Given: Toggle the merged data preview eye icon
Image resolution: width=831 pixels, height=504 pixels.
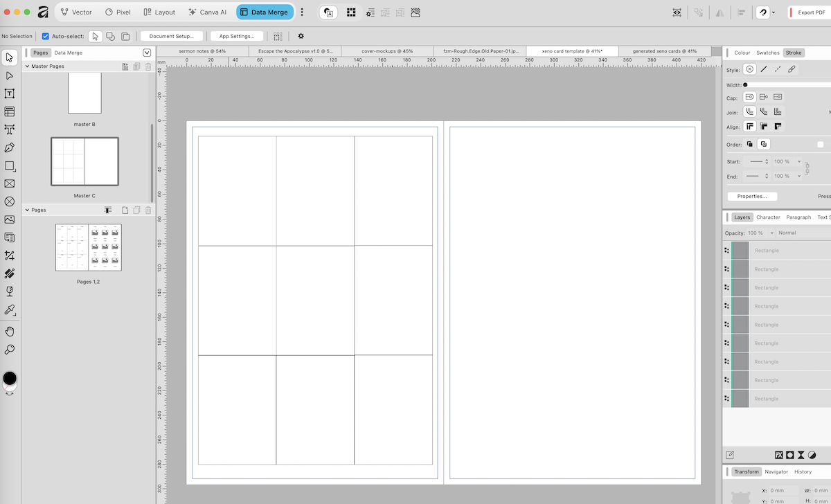Looking at the screenshot, I should (677, 12).
